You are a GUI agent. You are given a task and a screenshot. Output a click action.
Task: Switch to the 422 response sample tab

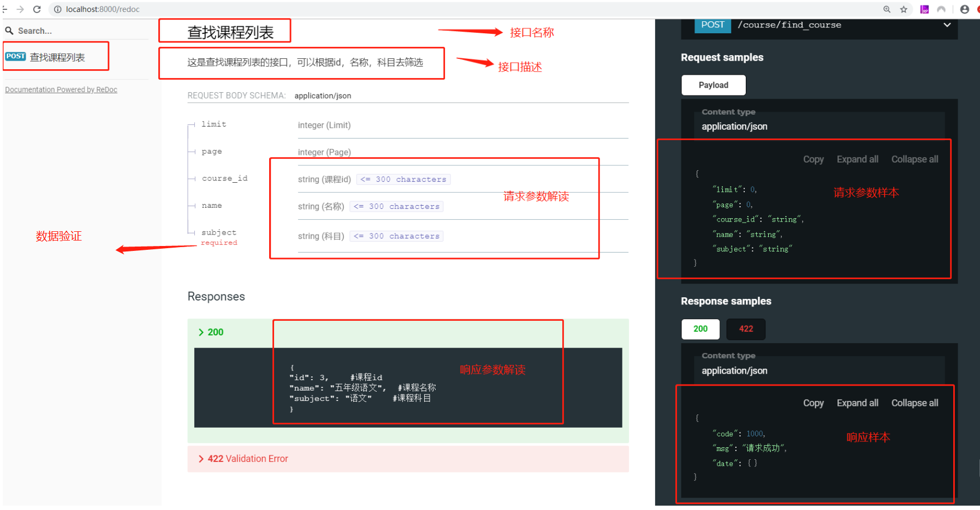[746, 329]
